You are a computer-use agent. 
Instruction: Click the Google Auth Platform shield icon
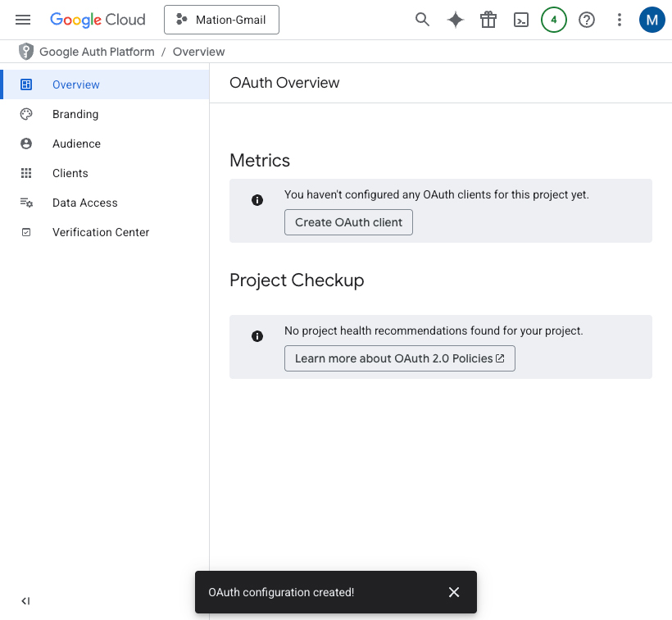coord(26,52)
